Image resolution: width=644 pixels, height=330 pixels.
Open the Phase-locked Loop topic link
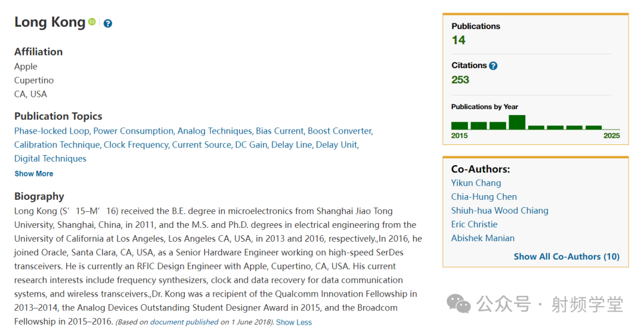click(x=52, y=131)
